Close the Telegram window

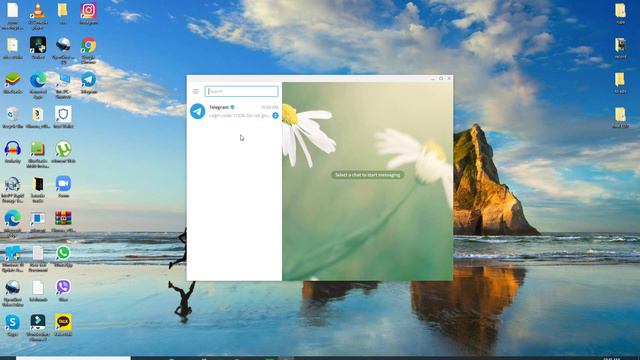(x=449, y=78)
